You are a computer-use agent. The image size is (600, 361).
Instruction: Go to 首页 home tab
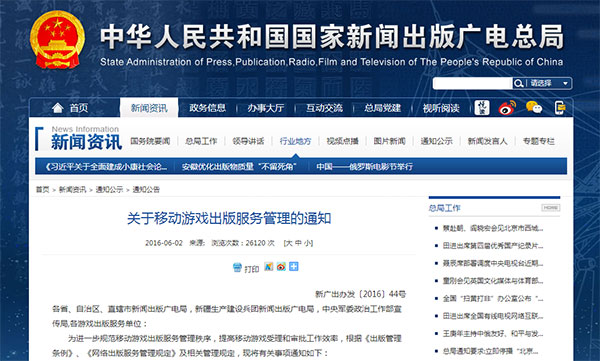point(79,108)
